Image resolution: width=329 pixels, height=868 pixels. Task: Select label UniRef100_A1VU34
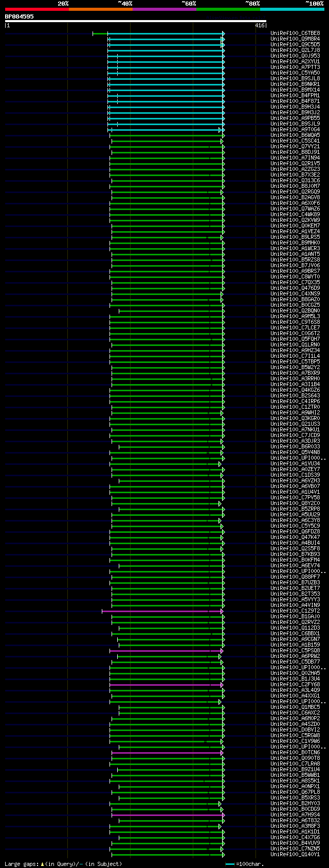[295, 464]
